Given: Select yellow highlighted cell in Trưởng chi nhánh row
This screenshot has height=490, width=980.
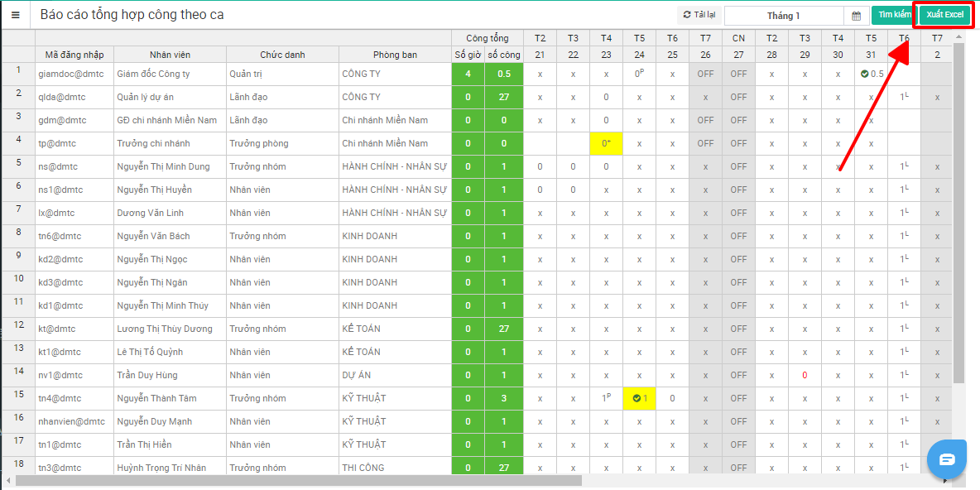Looking at the screenshot, I should (606, 143).
